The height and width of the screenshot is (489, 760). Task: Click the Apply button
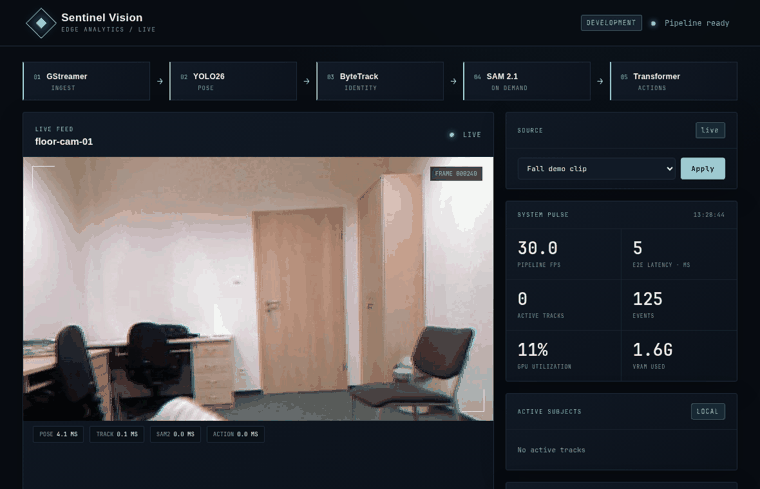(x=703, y=169)
